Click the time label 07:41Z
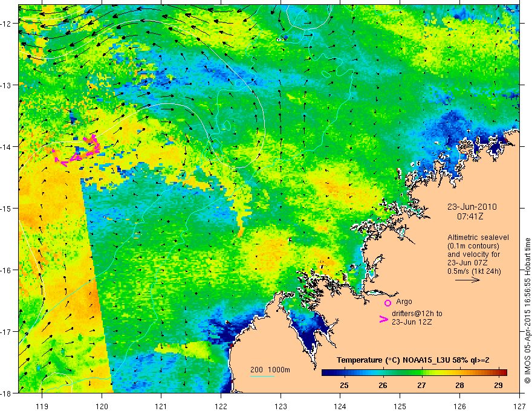Screen dimensions: 532x411 tap(470, 216)
